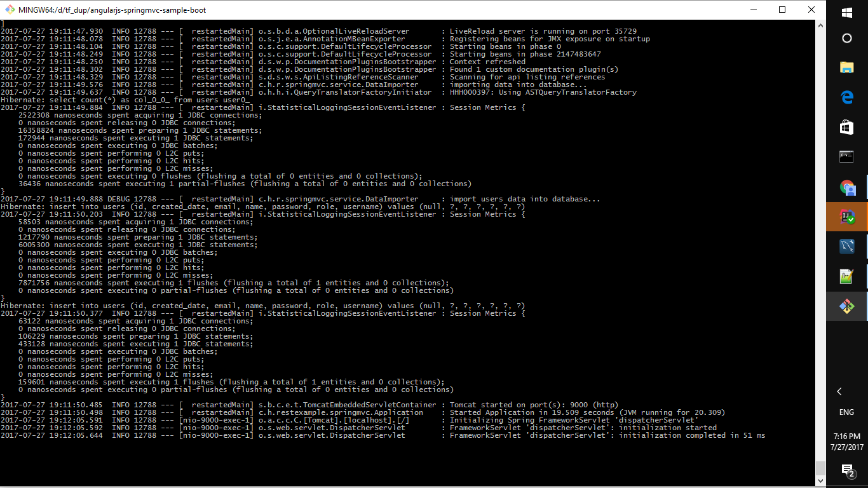Open the Git Bash window system menu icon
868x488 pixels.
pyautogui.click(x=10, y=10)
